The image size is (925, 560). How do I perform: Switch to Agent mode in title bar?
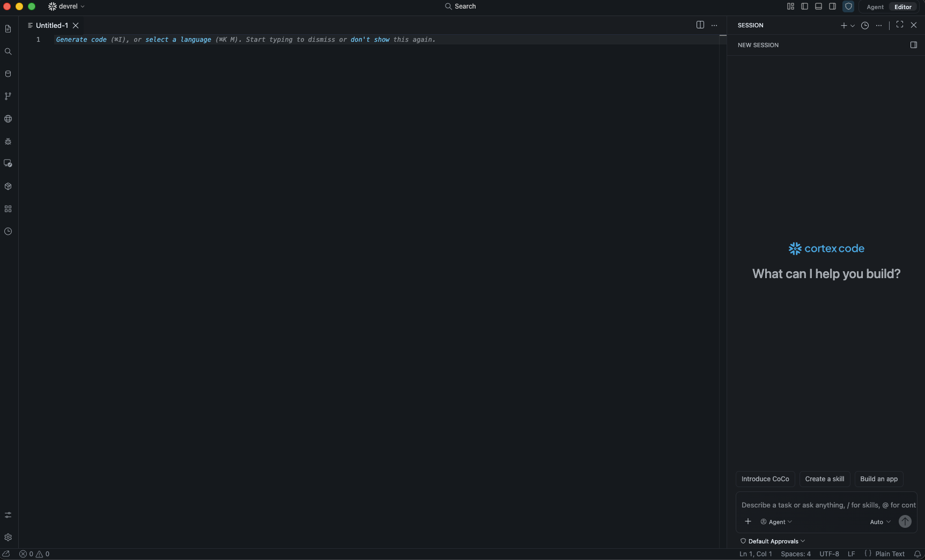[875, 7]
